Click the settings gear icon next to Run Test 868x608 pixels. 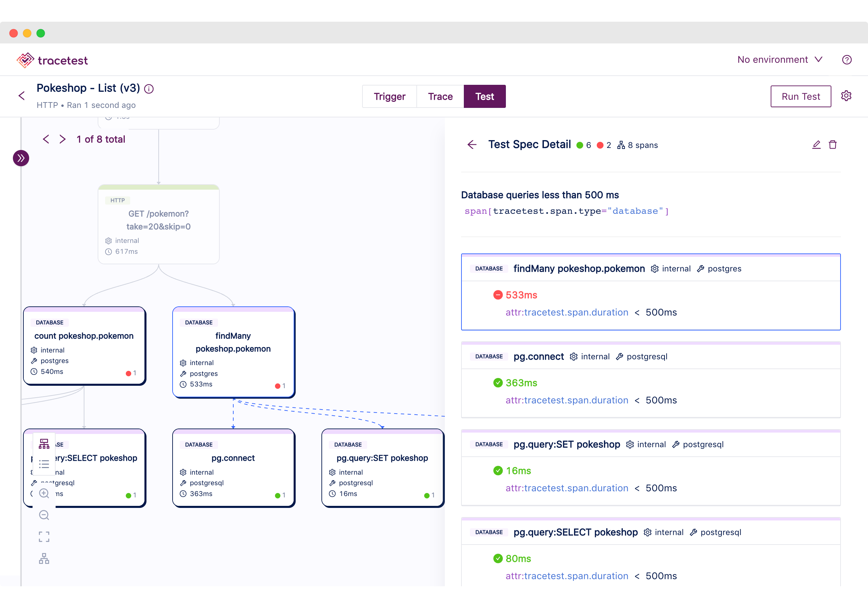click(846, 96)
